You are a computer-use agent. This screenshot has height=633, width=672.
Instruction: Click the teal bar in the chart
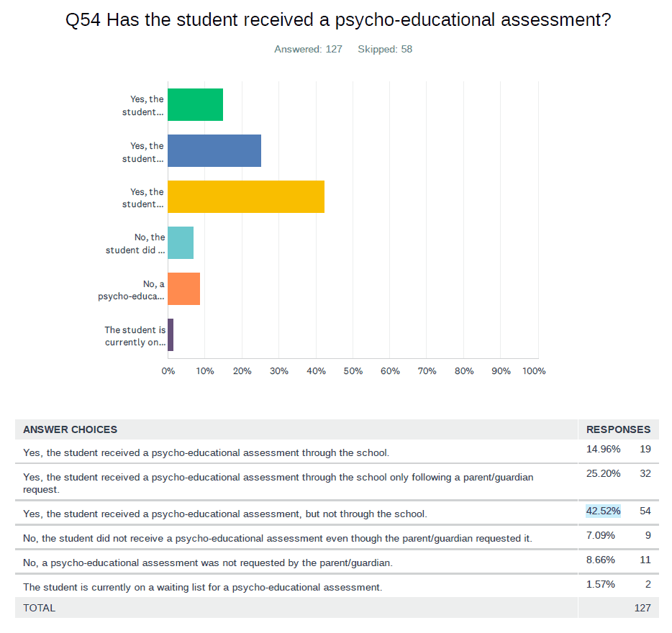pyautogui.click(x=181, y=243)
